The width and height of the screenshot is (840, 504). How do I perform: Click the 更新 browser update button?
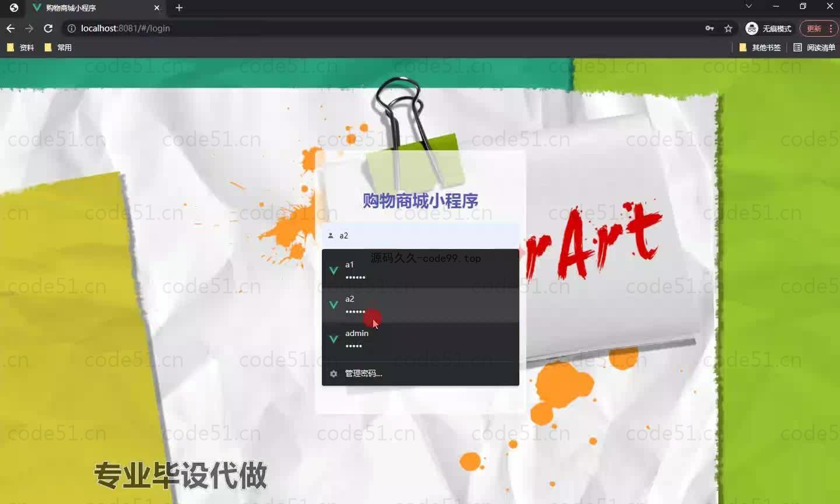[x=814, y=28]
